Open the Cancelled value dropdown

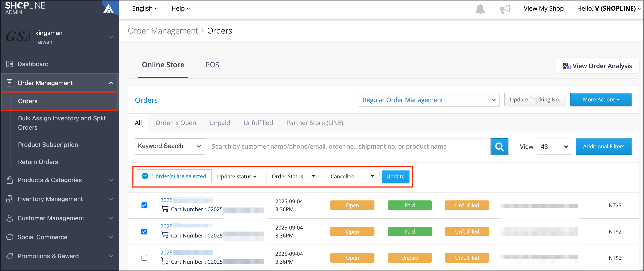(352, 176)
